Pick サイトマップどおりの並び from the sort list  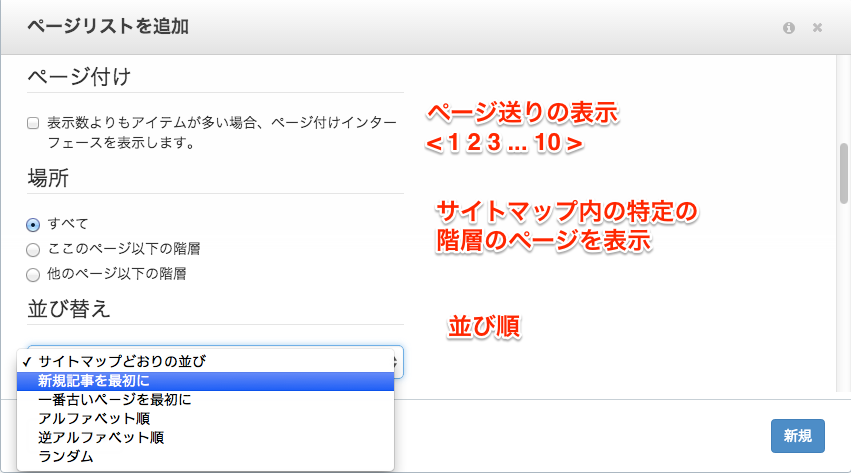pyautogui.click(x=125, y=361)
